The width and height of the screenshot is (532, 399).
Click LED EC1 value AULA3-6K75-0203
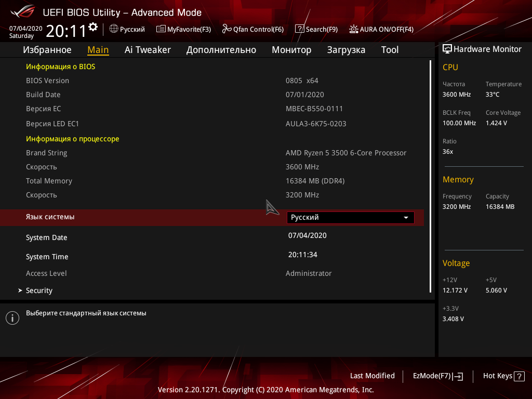(x=316, y=124)
